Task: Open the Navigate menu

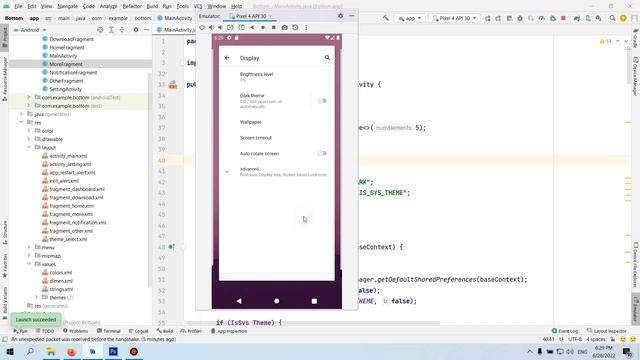Action: coord(67,6)
